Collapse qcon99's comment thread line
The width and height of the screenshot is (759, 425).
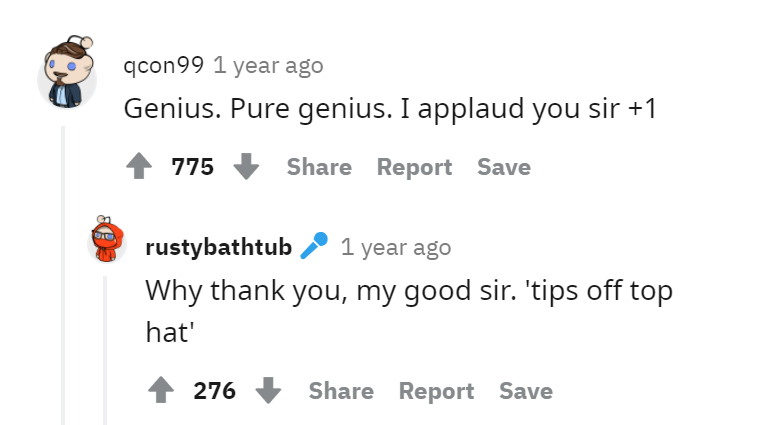pyautogui.click(x=63, y=275)
